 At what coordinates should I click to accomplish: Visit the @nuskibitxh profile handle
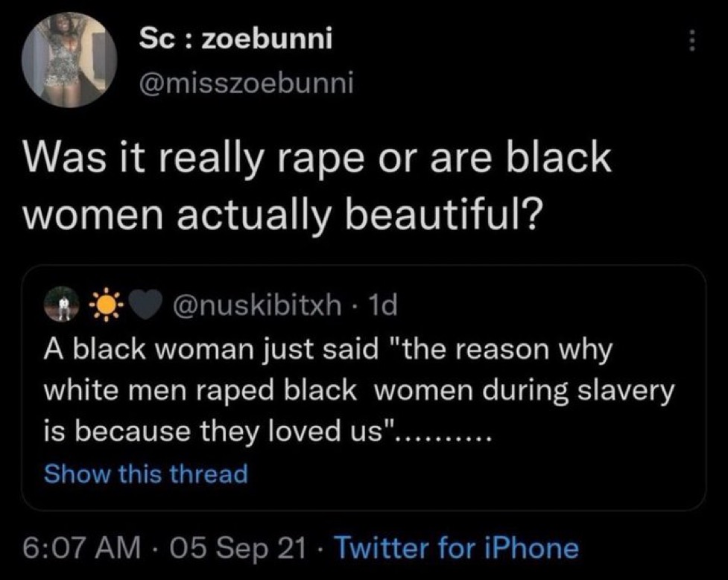coord(256,305)
